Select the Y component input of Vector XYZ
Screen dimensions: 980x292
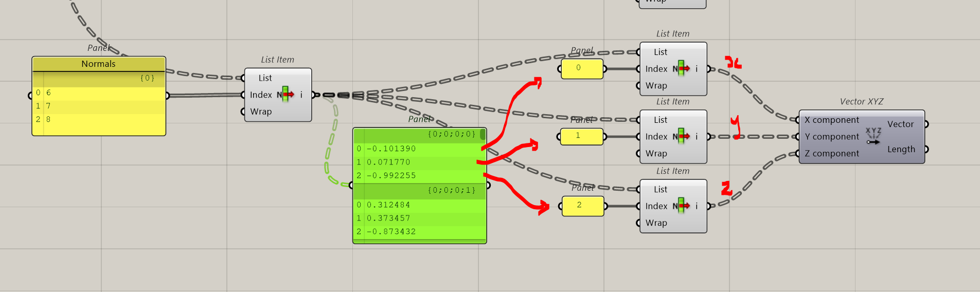[831, 136]
